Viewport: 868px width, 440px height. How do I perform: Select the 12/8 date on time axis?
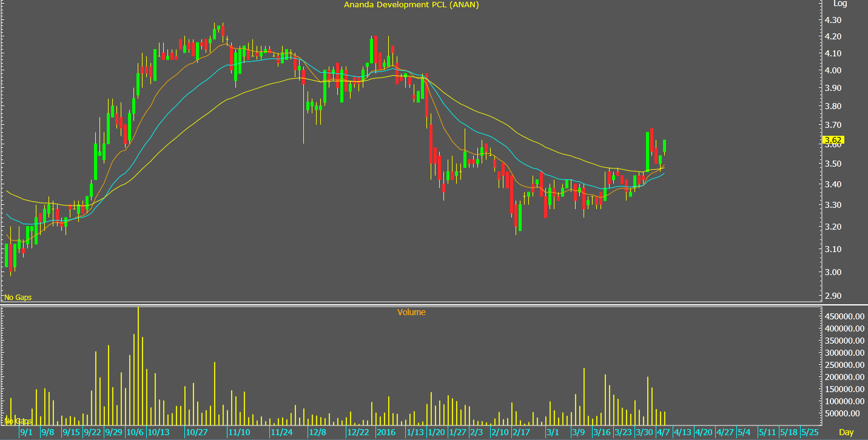[x=318, y=433]
